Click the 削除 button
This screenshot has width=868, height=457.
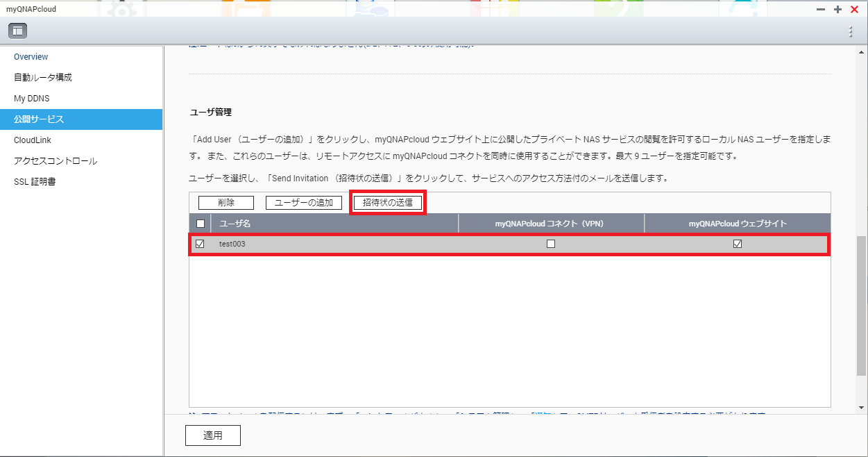tap(226, 203)
